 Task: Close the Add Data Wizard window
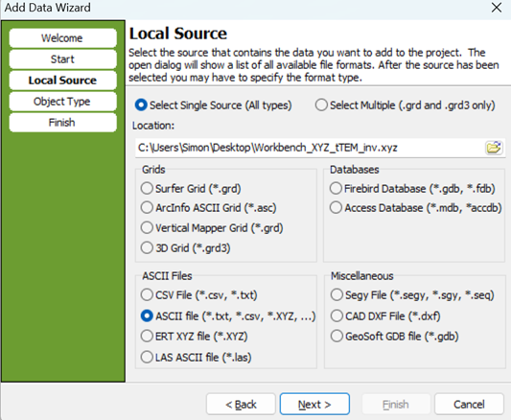tap(497, 8)
